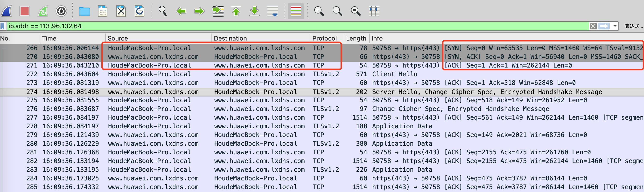The height and width of the screenshot is (192, 644).
Task: Select packet 275 row
Action: pos(322,100)
